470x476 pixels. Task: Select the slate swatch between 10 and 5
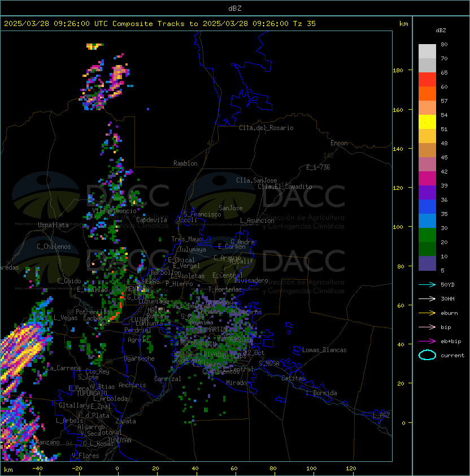point(427,263)
